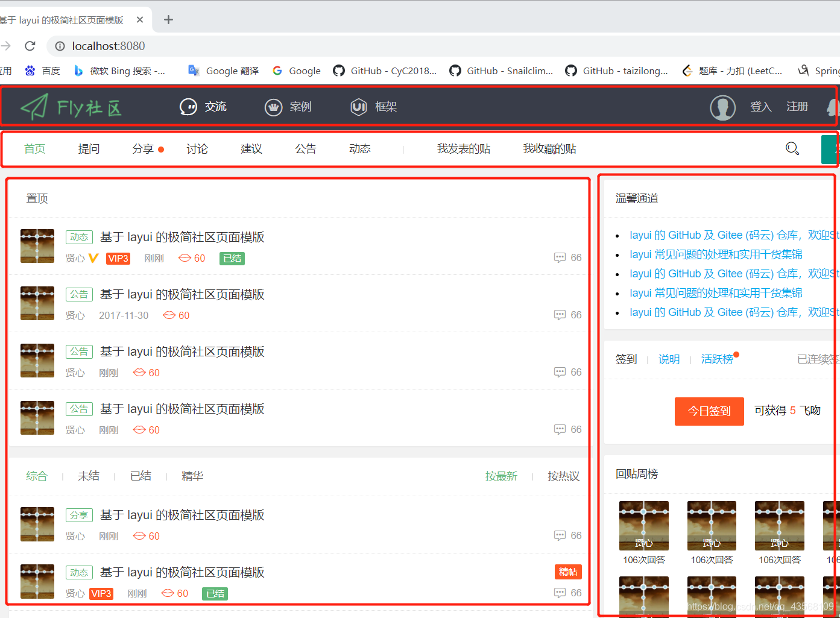This screenshot has height=618, width=840.
Task: Select the 分享 tab
Action: tap(143, 149)
